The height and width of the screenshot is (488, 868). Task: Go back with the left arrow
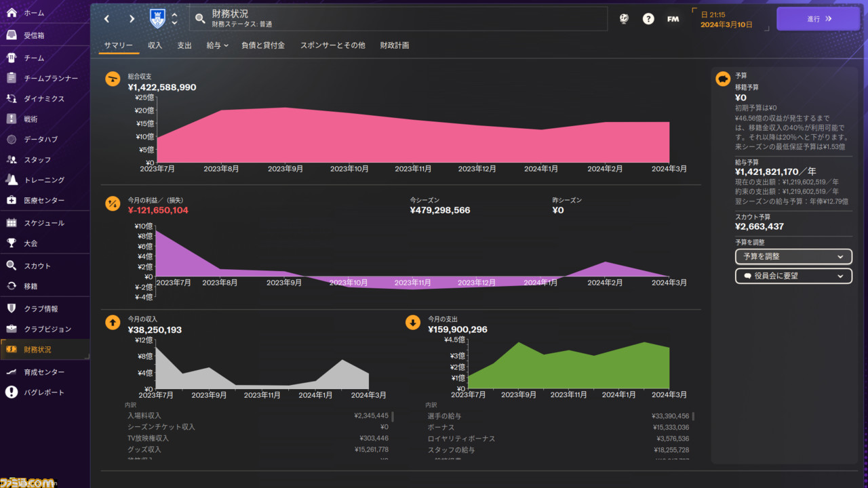coord(107,19)
